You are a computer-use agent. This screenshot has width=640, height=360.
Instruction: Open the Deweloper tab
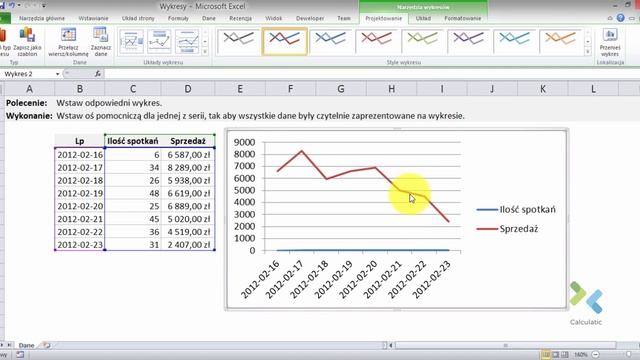[x=310, y=18]
